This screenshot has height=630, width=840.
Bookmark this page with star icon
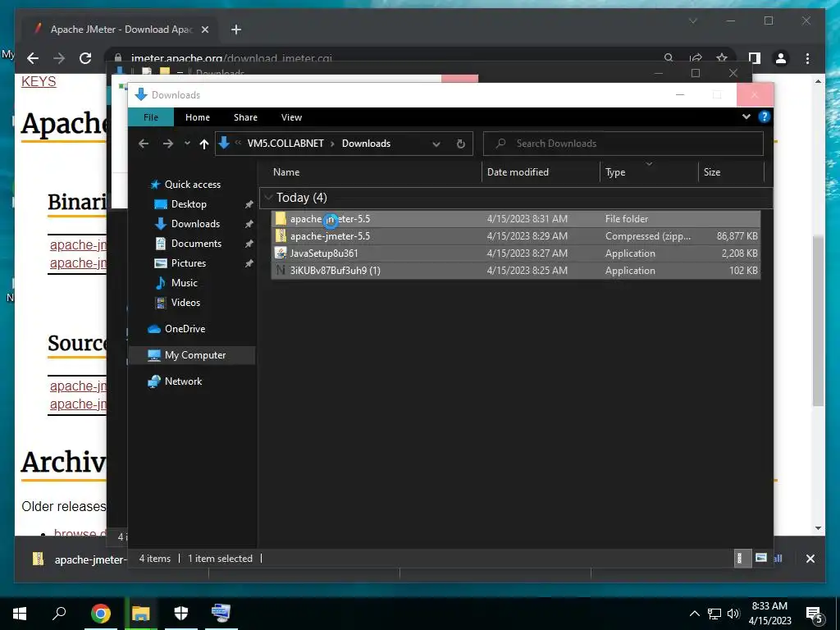coord(722,58)
